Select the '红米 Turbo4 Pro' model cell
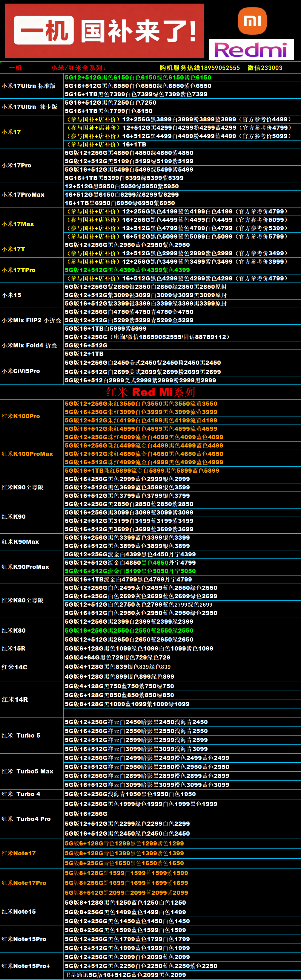The height and width of the screenshot is (980, 301). tap(32, 819)
